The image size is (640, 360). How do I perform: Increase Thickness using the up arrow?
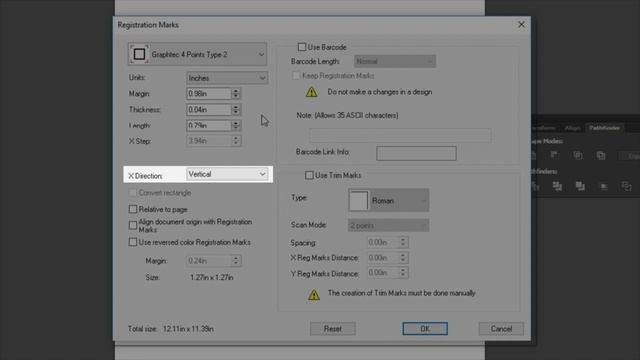click(x=236, y=107)
